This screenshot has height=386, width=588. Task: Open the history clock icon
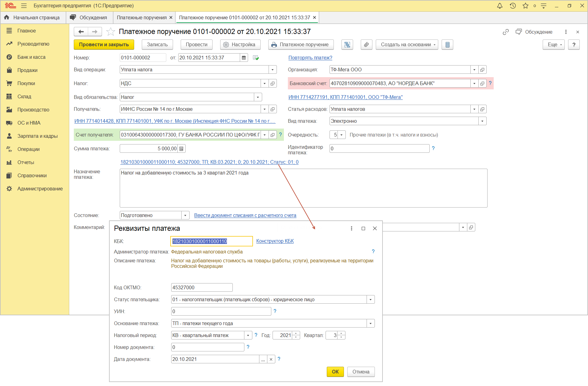(x=513, y=6)
